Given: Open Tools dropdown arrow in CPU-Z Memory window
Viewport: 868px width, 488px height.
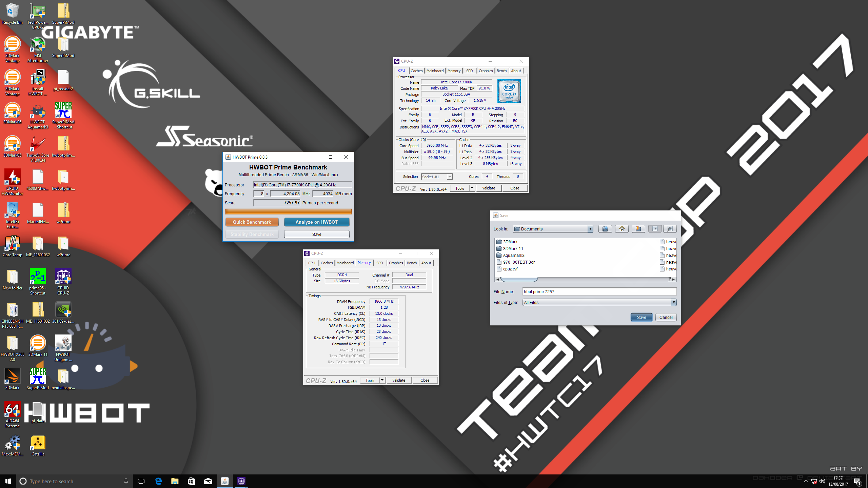Looking at the screenshot, I should click(x=382, y=380).
